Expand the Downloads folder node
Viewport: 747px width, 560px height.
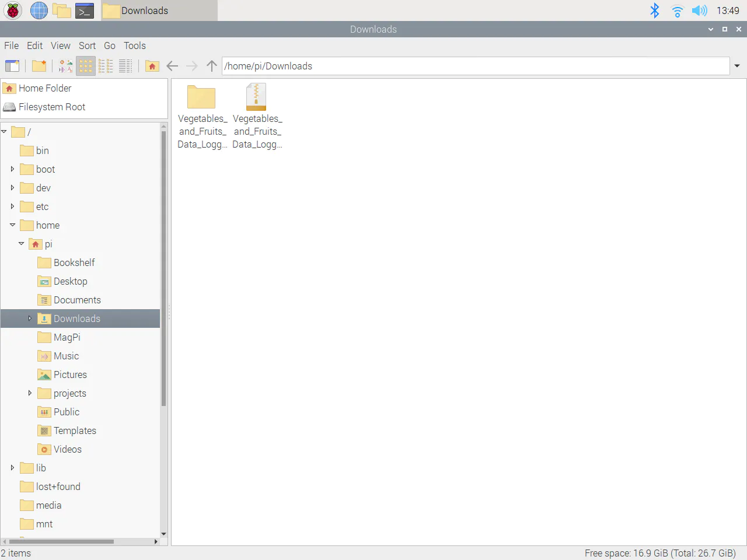point(30,318)
